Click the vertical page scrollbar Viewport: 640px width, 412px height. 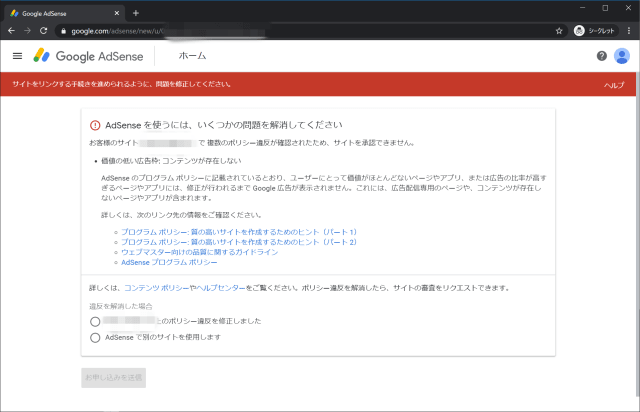[x=638, y=235]
